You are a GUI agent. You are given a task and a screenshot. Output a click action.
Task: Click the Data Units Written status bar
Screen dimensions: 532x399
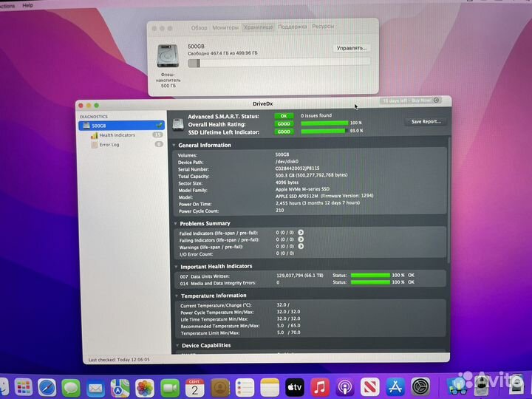pyautogui.click(x=370, y=275)
